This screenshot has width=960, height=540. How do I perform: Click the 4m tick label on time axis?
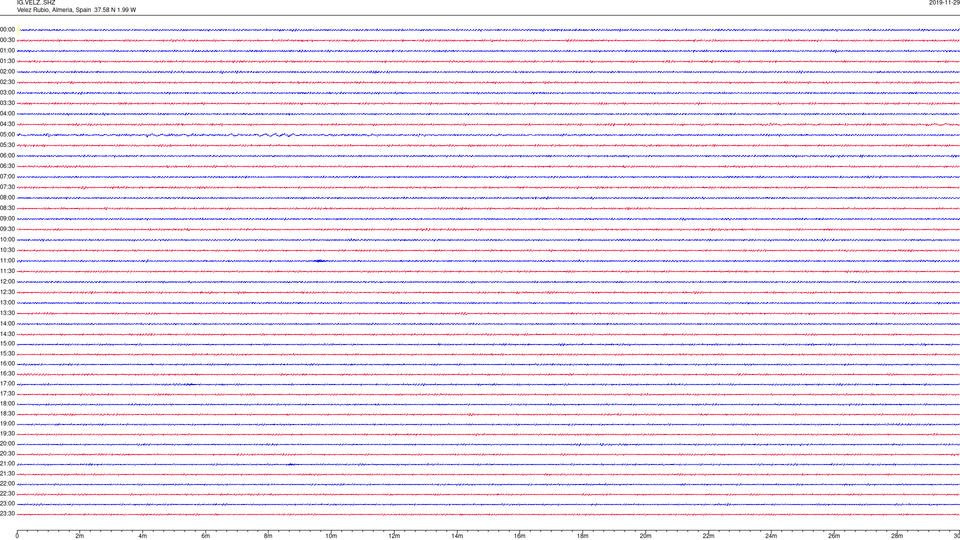tap(143, 536)
